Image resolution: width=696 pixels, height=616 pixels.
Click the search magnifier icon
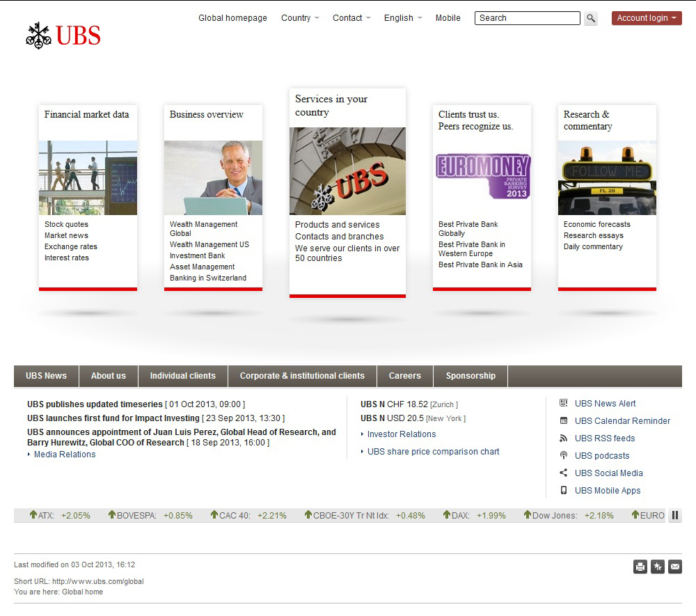click(590, 18)
